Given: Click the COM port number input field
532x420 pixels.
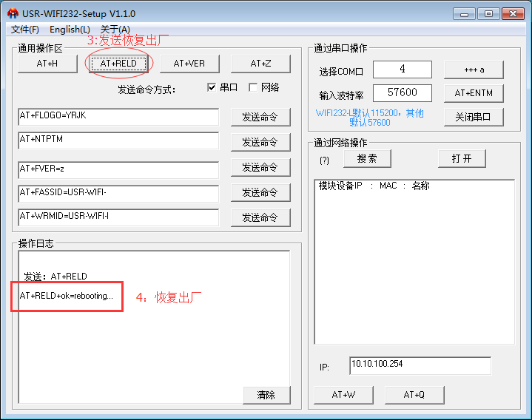Looking at the screenshot, I should 402,70.
